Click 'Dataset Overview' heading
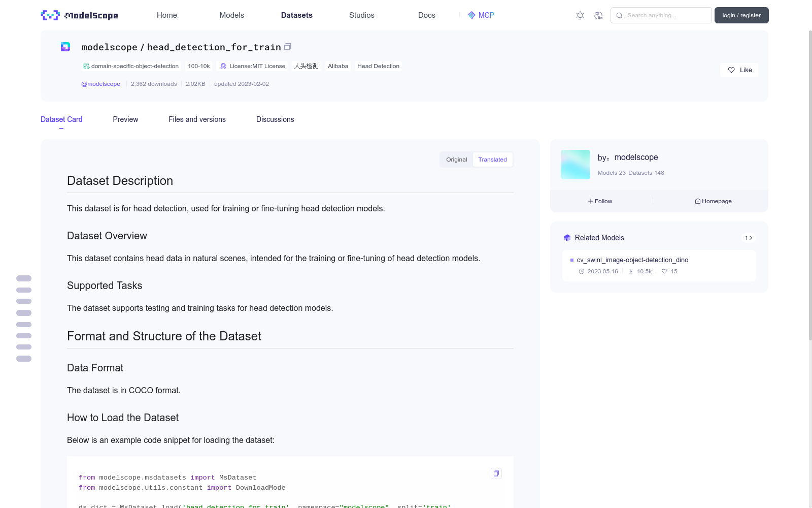Screen dimensions: 812x508 [107, 236]
